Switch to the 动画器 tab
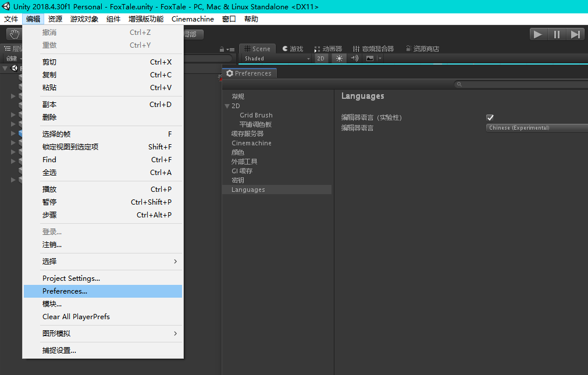This screenshot has height=375, width=588. [x=328, y=49]
